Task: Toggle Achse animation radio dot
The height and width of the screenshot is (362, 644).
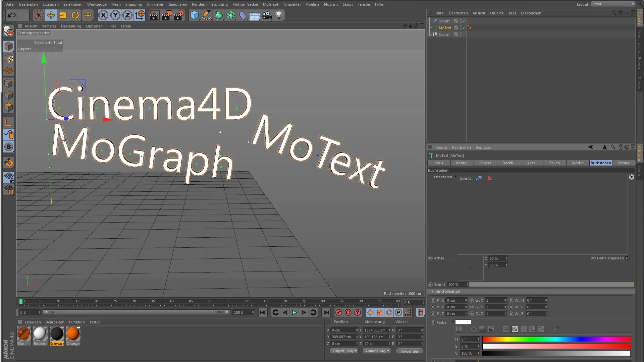Action: pos(430,258)
